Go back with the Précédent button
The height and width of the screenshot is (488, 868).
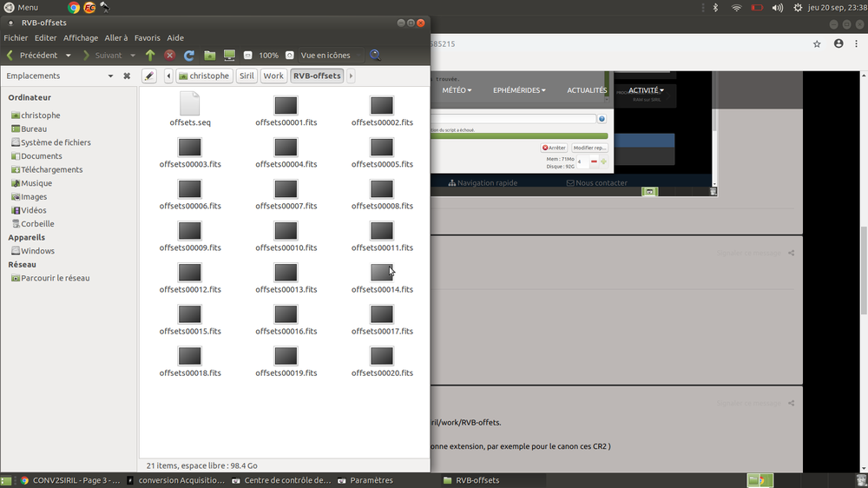coord(32,56)
